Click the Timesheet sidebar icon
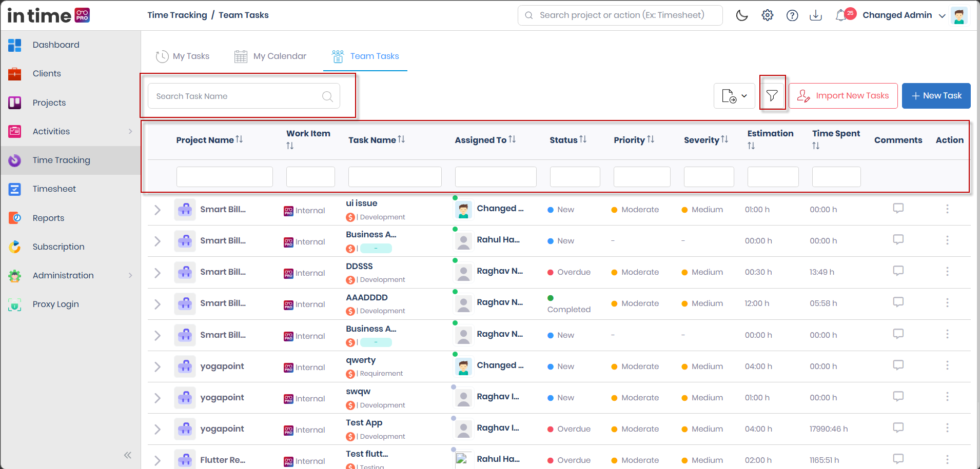The image size is (980, 469). click(15, 189)
